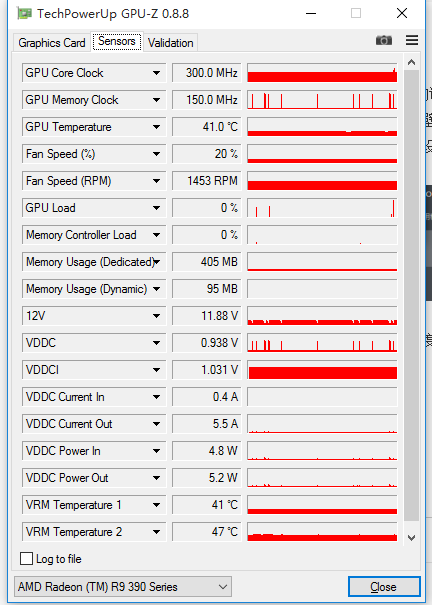432x605 pixels.
Task: Click the 12V history graph
Action: coord(322,316)
